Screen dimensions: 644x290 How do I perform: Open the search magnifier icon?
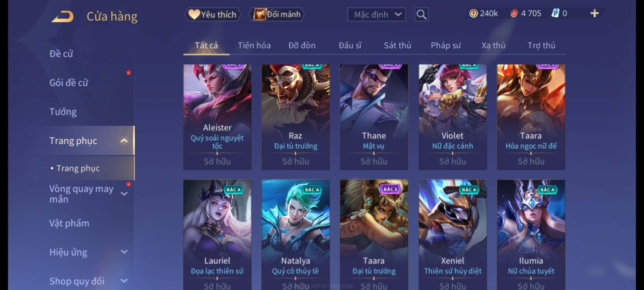[x=421, y=15]
